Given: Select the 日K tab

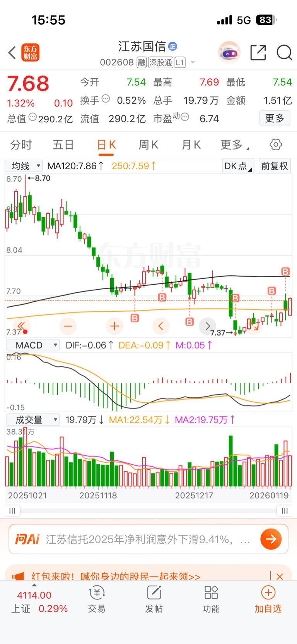Looking at the screenshot, I should (106, 145).
